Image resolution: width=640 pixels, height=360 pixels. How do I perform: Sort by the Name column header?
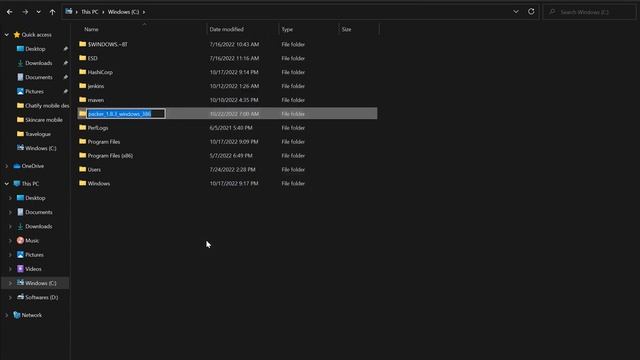(91, 29)
